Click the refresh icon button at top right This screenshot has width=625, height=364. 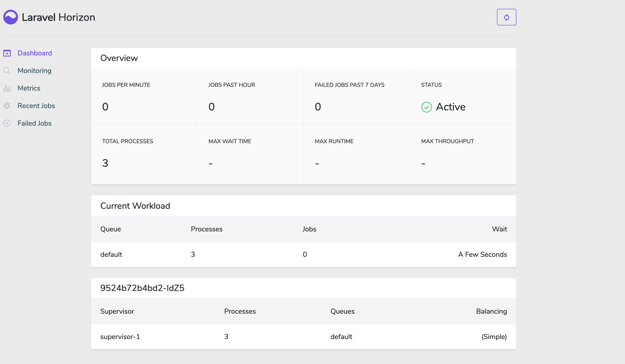(506, 17)
